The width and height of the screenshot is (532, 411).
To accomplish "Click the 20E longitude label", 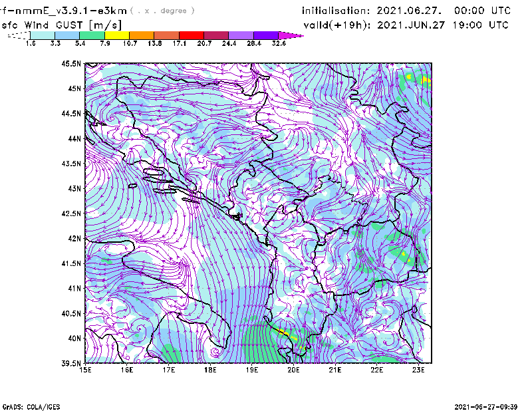I will click(293, 370).
